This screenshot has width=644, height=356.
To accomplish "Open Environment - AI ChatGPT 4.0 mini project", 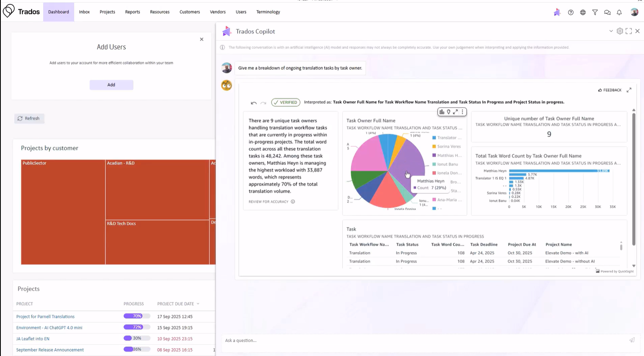I will coord(49,328).
